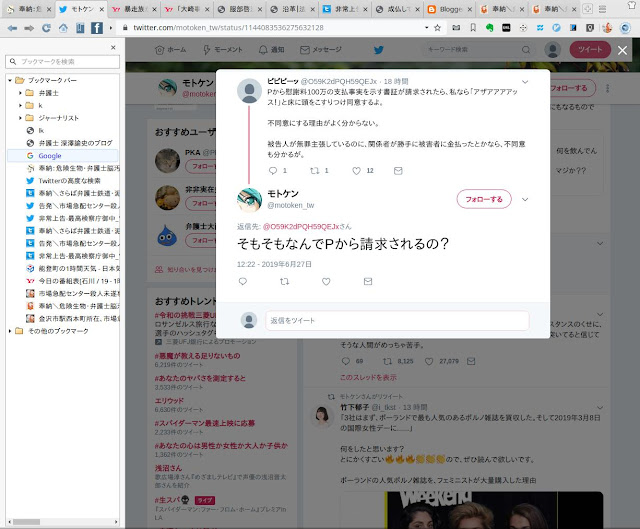This screenshot has width=640, height=529.
Task: Close the tweet overlay with X
Action: [x=622, y=50]
